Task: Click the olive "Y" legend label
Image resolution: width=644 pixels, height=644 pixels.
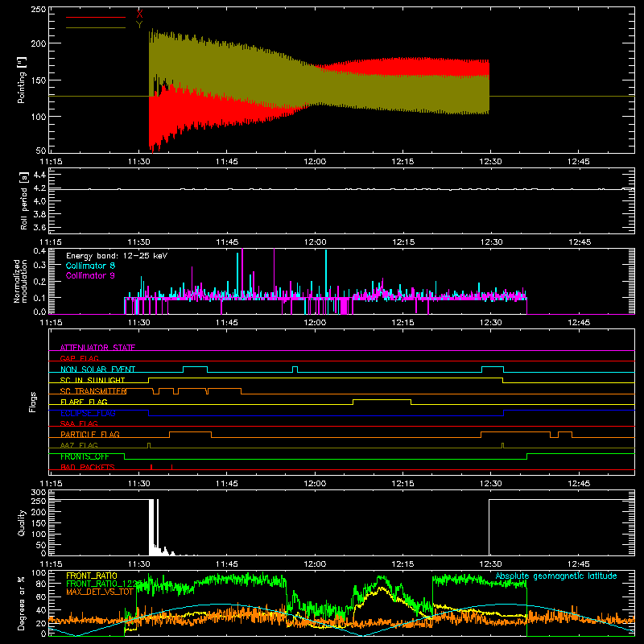Action: [139, 25]
